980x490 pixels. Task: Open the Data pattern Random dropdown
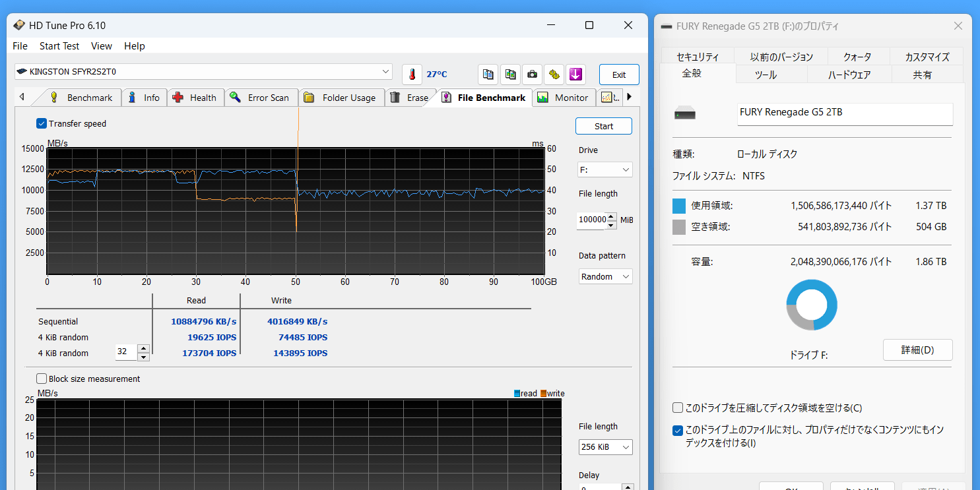[605, 276]
